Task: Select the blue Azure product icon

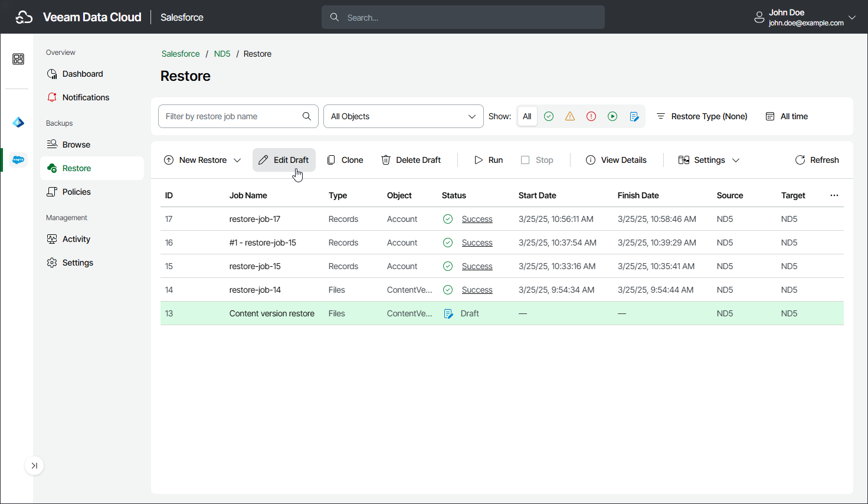Action: pyautogui.click(x=18, y=122)
